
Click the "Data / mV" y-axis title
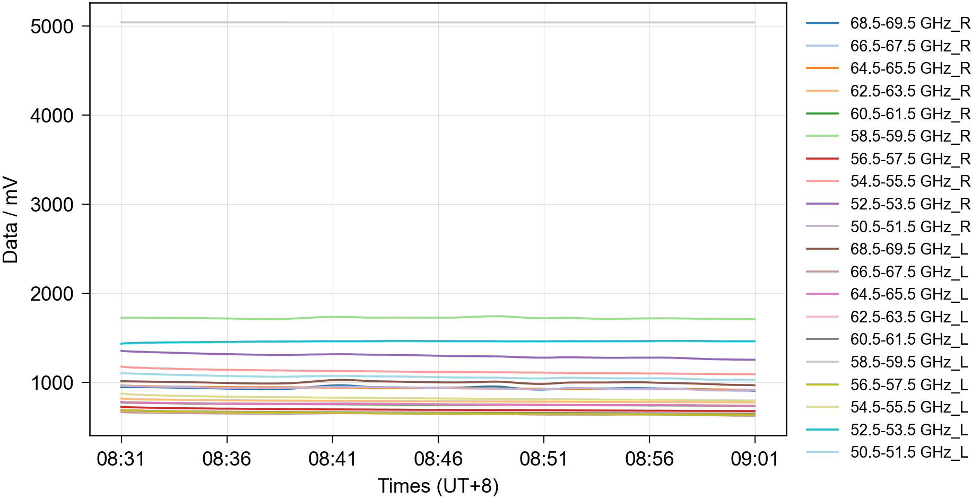[x=11, y=220]
